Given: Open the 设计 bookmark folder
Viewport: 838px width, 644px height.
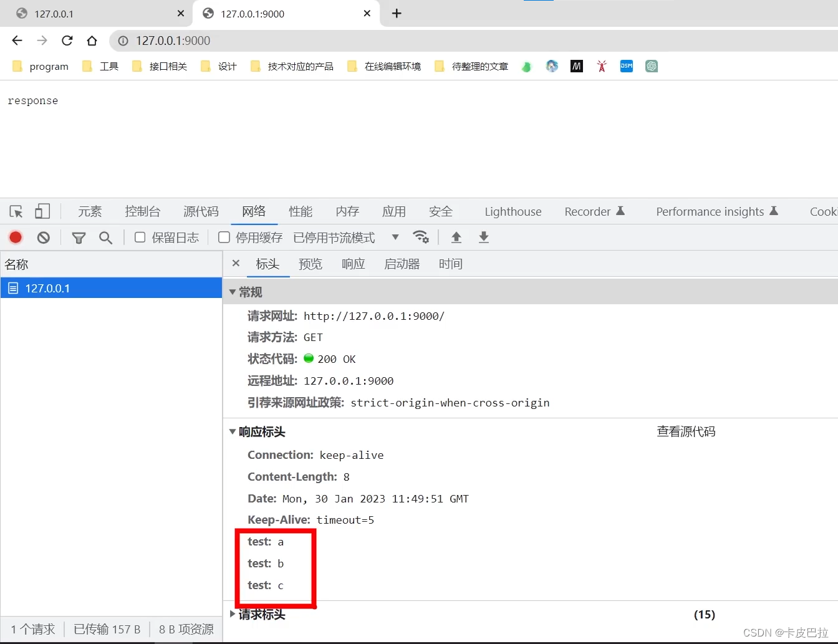Looking at the screenshot, I should 219,66.
